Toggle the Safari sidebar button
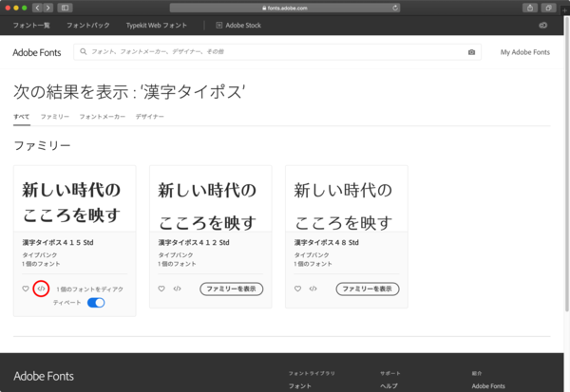This screenshot has height=392, width=570. pos(65,8)
